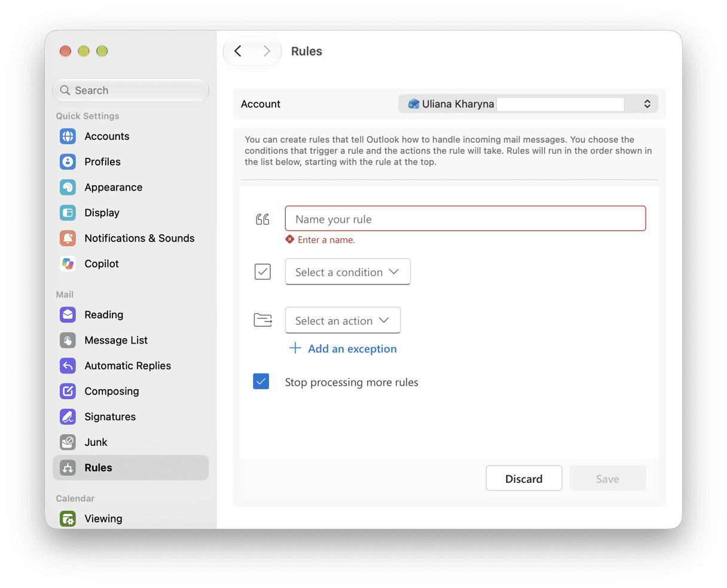Click the Reading envelope icon

coord(68,315)
